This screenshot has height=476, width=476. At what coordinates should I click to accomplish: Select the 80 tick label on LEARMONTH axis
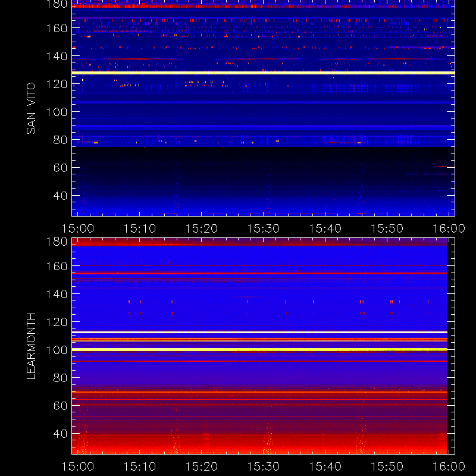point(60,378)
